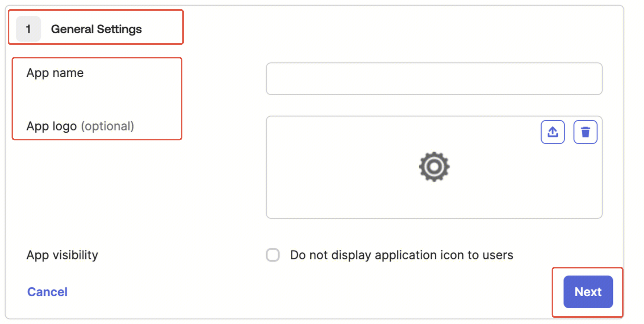Click the trash icon to delete logo
Screen dimensions: 644x324
coord(585,132)
